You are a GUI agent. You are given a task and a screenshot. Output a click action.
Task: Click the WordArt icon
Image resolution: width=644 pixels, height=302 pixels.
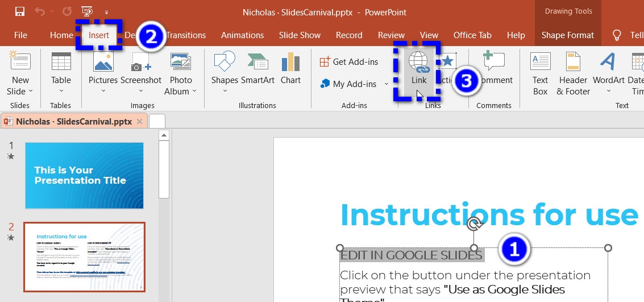(x=608, y=61)
